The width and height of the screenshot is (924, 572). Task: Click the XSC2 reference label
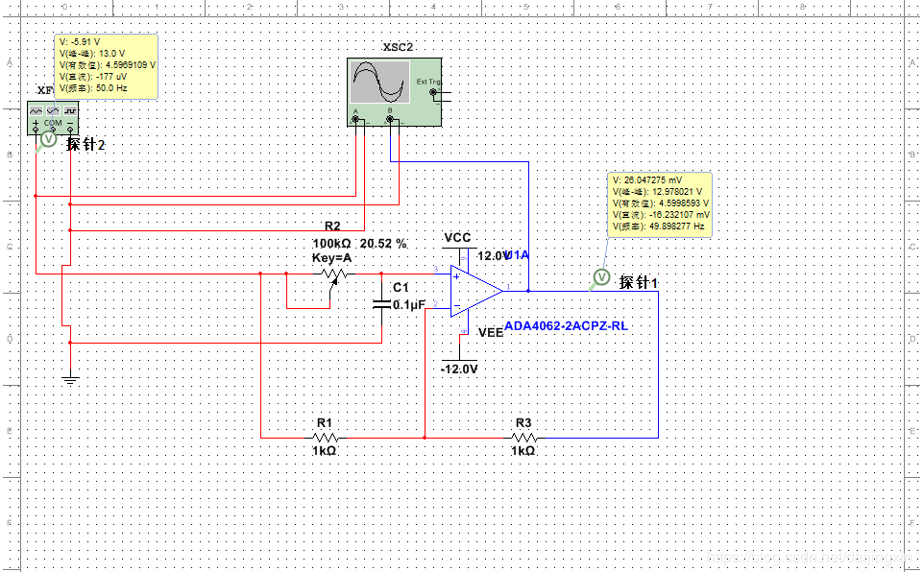[x=398, y=47]
